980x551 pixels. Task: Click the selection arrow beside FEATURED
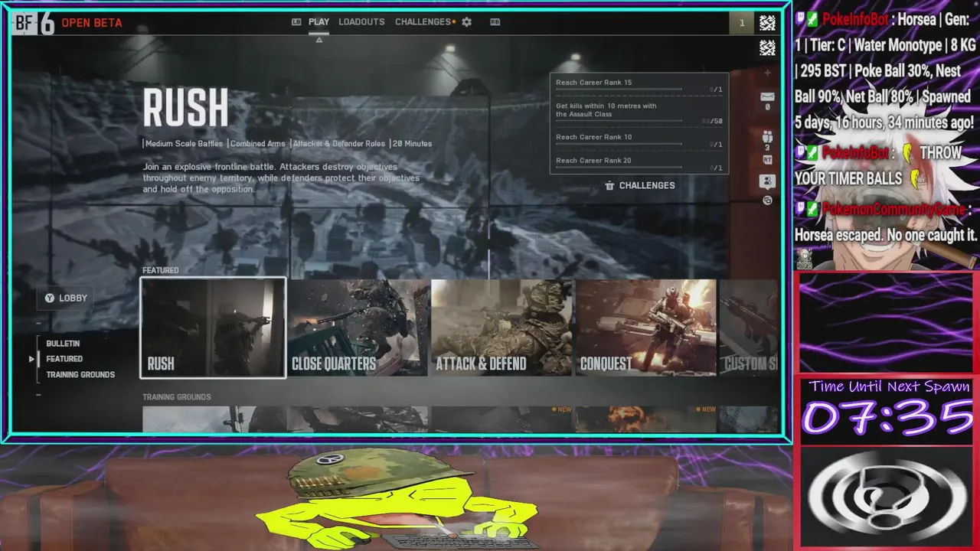[31, 359]
